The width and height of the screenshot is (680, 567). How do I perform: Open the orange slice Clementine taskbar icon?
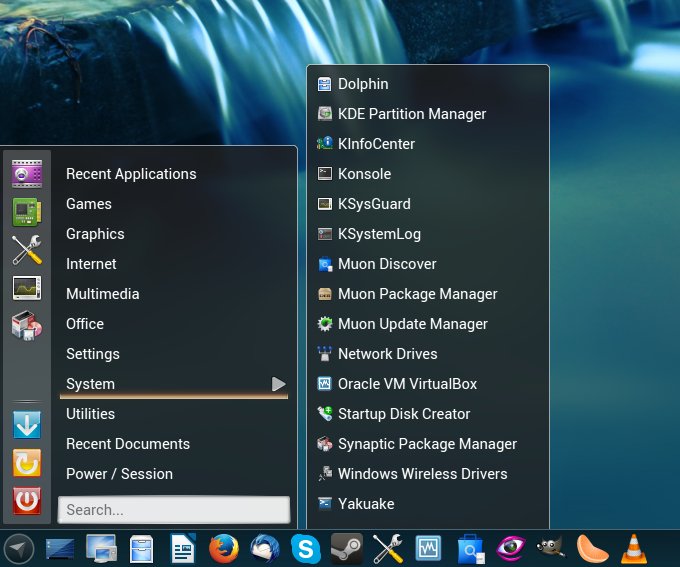coord(592,549)
